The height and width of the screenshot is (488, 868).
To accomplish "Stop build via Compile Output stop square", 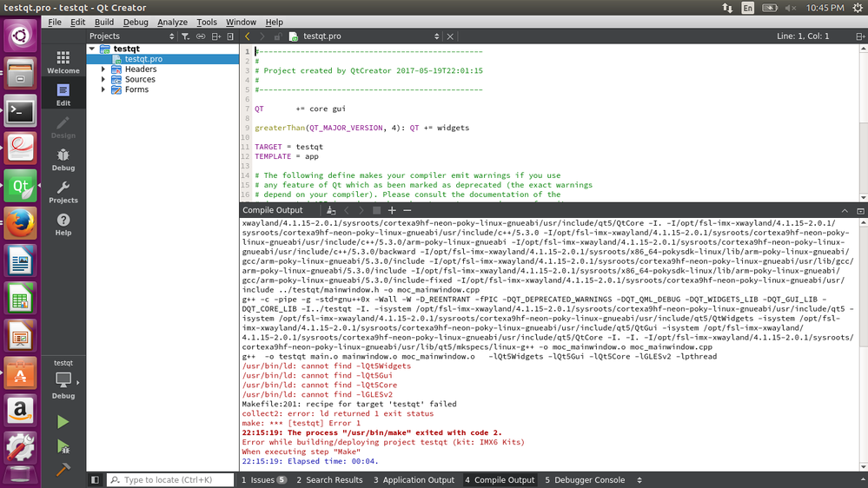I will [x=376, y=210].
